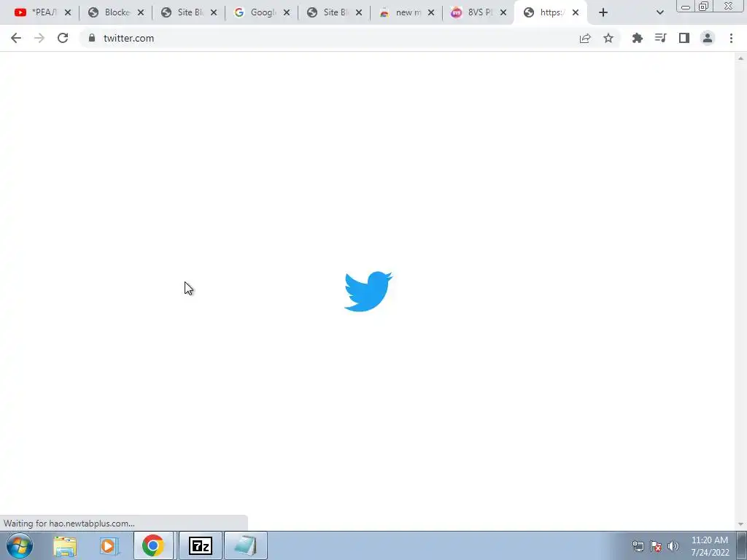Open the Chrome profile avatar

708,38
